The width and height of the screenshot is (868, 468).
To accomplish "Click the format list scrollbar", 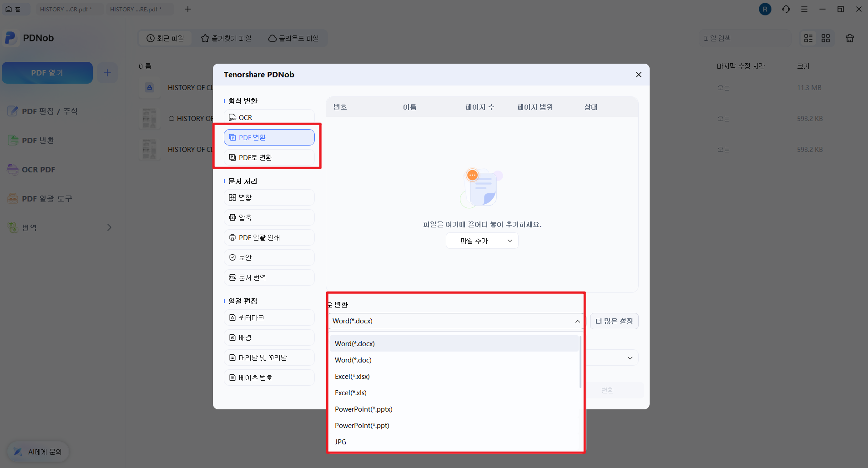I will [x=580, y=362].
